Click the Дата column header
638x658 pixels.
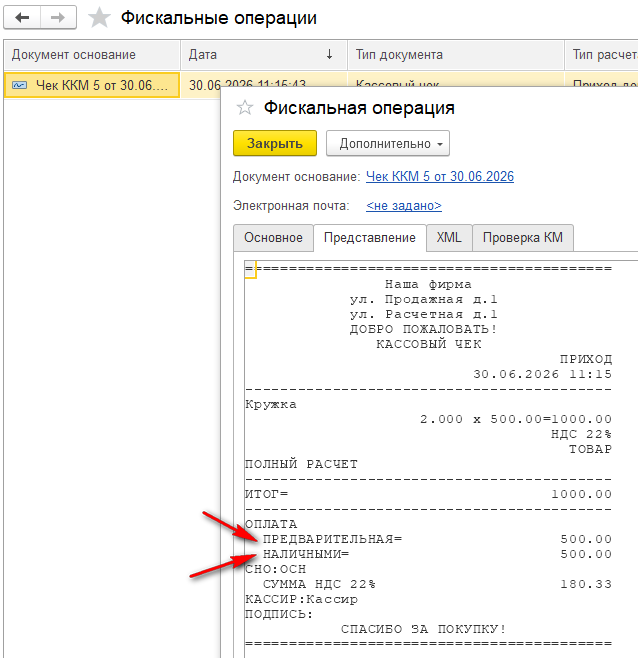click(264, 55)
